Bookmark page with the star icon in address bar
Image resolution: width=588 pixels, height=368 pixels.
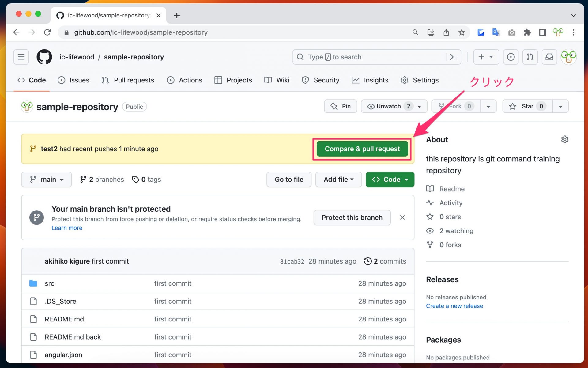tap(462, 32)
